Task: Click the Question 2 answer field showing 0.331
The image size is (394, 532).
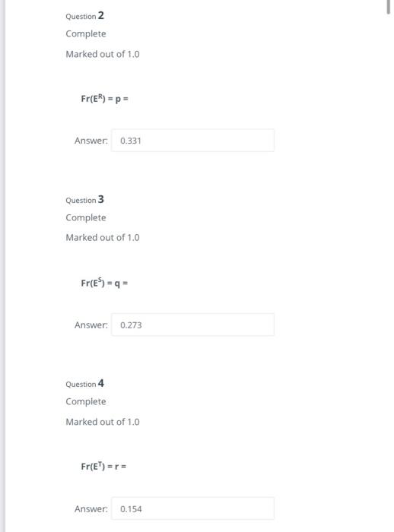Action: (x=192, y=141)
